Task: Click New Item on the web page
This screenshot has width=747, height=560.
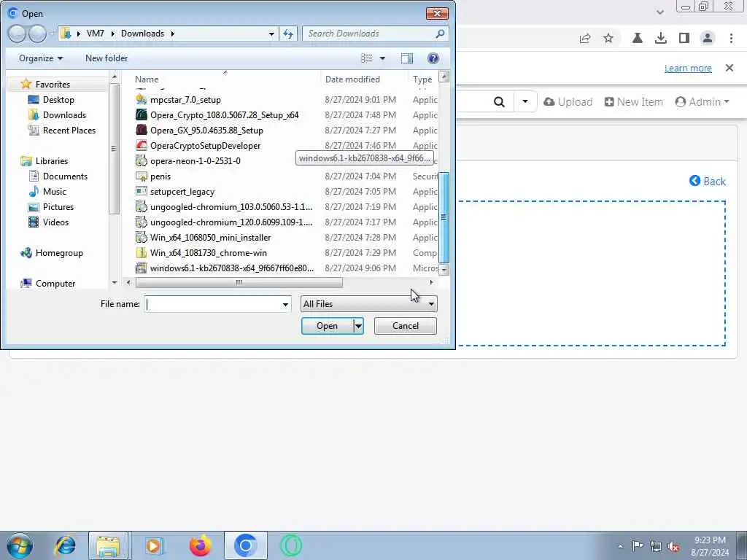Action: pos(634,102)
